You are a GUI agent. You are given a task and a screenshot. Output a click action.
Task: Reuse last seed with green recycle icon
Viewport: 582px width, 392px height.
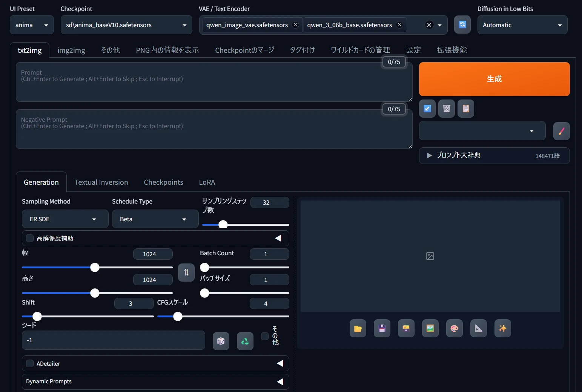[245, 341]
